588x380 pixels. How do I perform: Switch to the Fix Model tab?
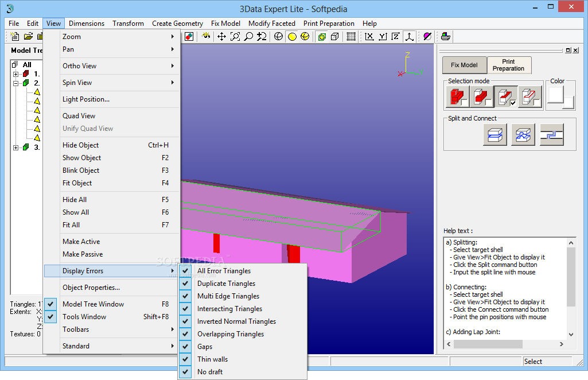tap(464, 65)
